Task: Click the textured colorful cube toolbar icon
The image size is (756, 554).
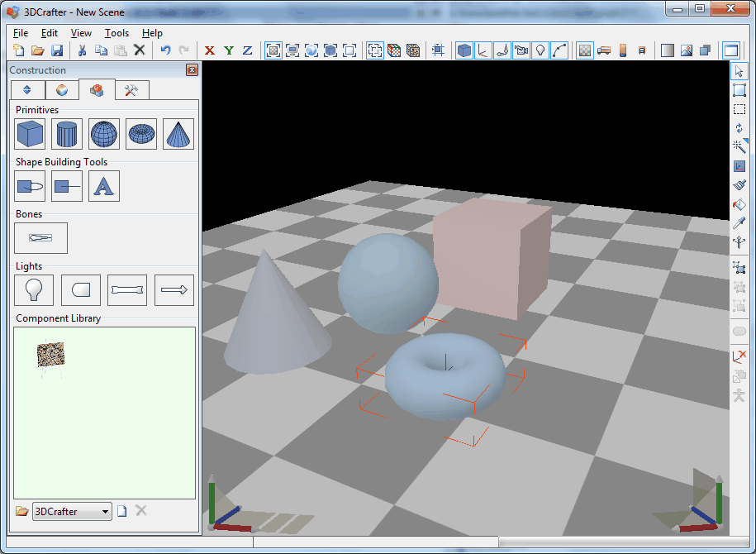Action: pos(394,50)
